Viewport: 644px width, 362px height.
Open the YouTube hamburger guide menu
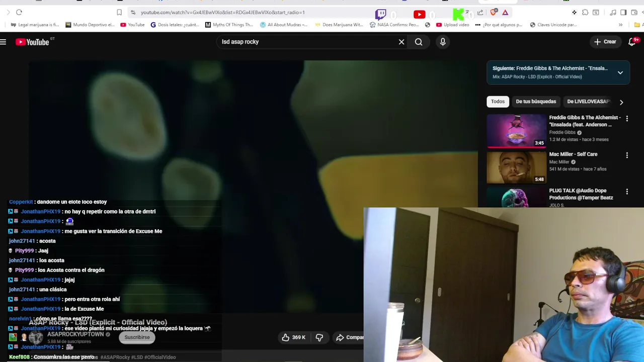click(x=3, y=42)
